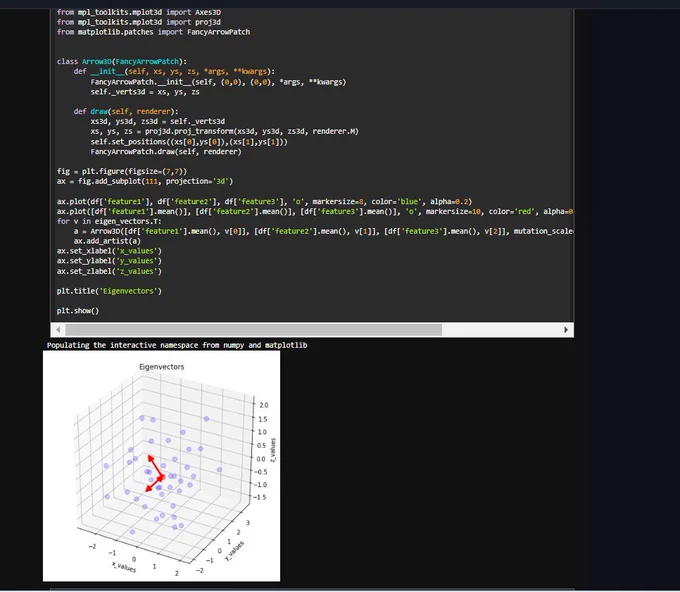Click the 'from matplotlib.patches import FancyArrowPatch' line
The height and width of the screenshot is (592, 680).
154,32
